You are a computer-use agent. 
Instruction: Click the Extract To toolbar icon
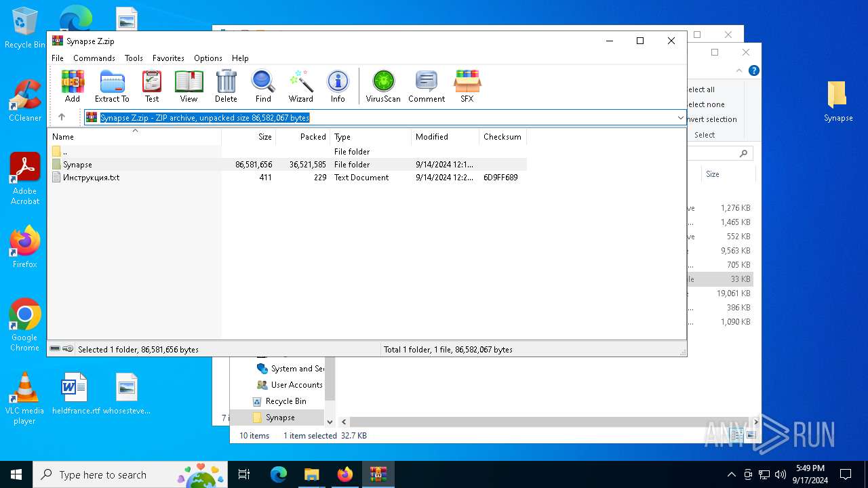[x=112, y=86]
